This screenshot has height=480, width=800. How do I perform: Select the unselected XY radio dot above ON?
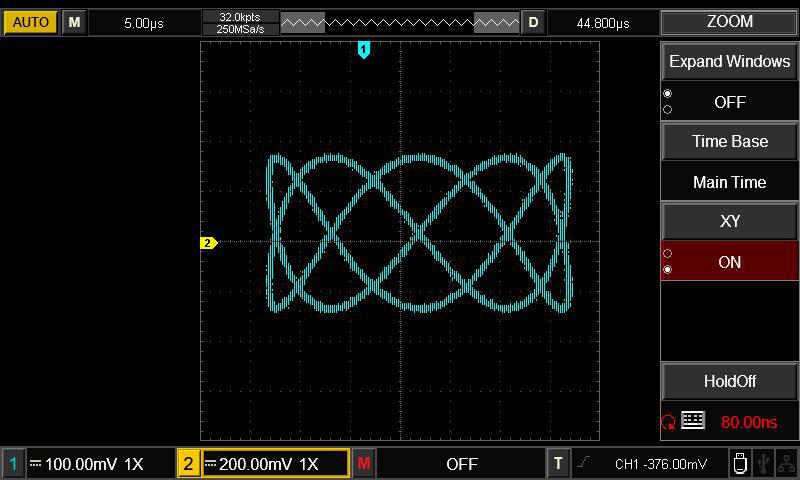(x=668, y=254)
